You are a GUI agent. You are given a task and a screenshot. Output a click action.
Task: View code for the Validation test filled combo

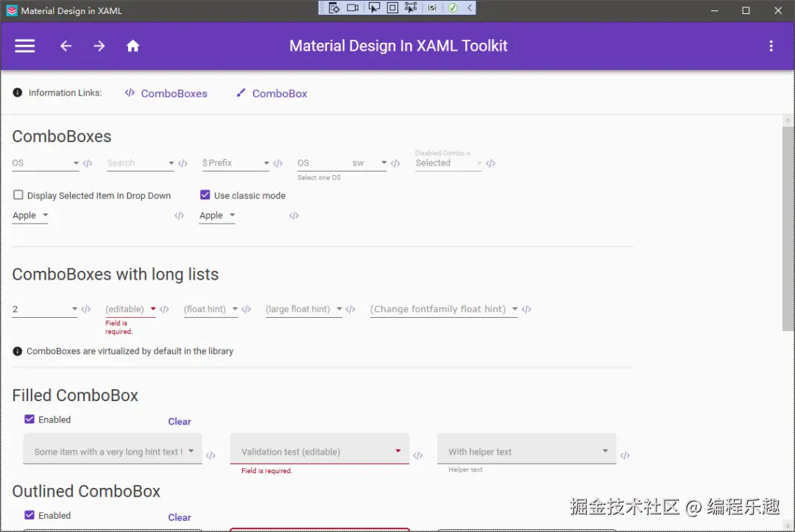click(x=418, y=455)
